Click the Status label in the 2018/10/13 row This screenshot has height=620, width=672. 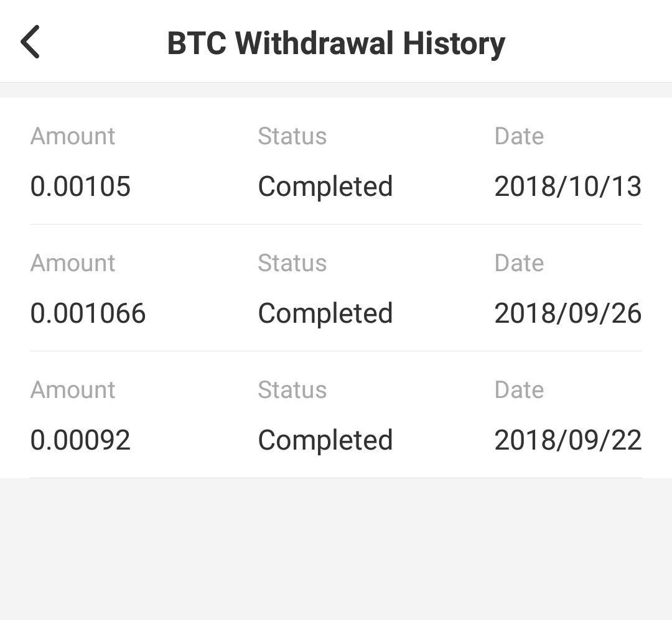[292, 136]
